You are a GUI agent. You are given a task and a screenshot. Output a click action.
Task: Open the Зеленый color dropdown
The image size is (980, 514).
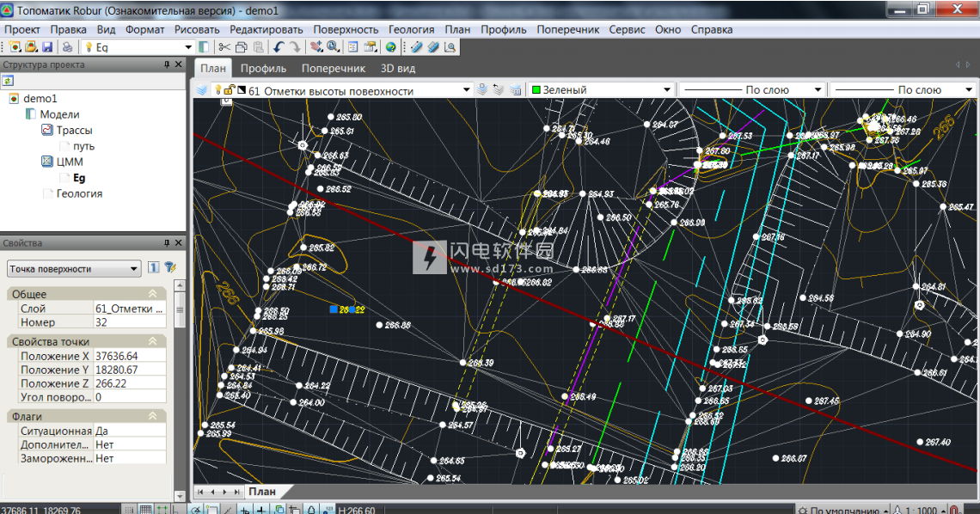coord(667,90)
